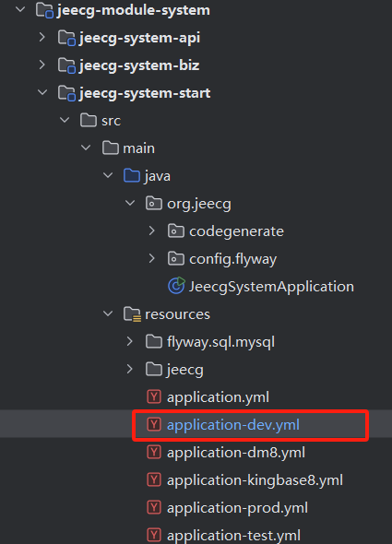392x544 pixels.
Task: Click the YAML icon of application-dev.yml
Action: (154, 424)
